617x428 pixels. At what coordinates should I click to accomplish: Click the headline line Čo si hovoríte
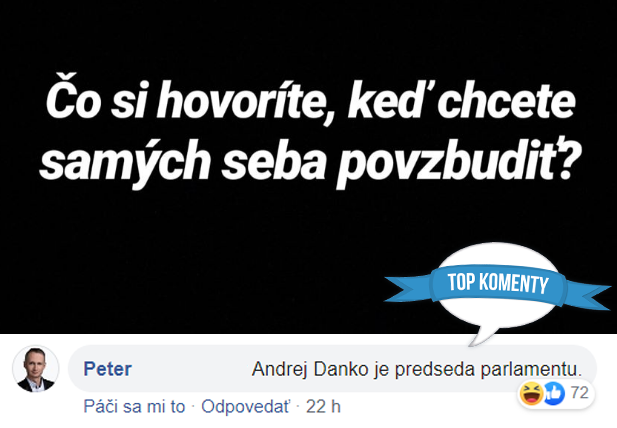tap(310, 101)
